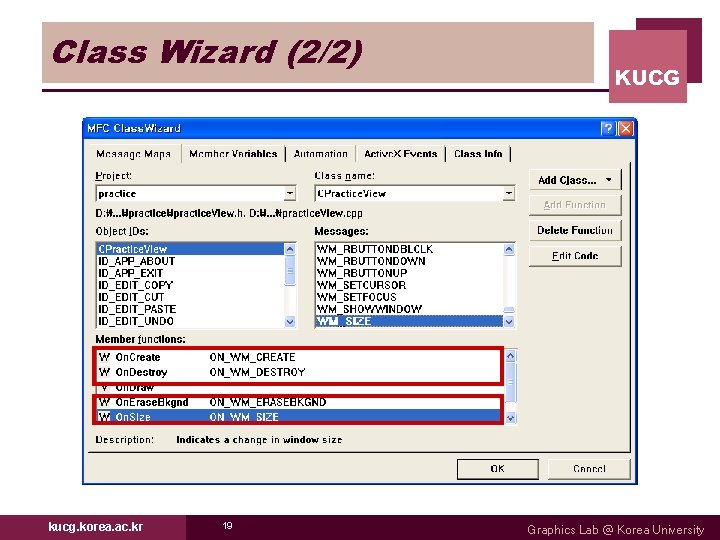Screen dimensions: 720x540
Task: Switch to the Automation tab
Action: [321, 154]
